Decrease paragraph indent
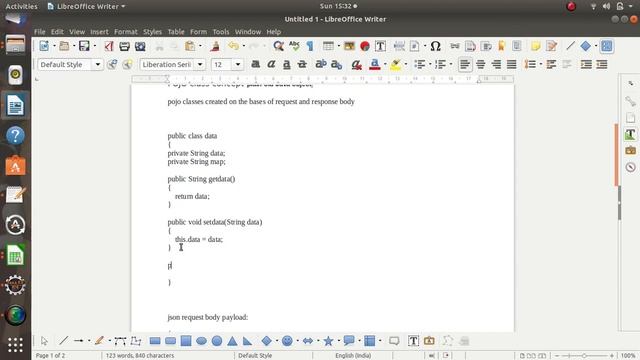This screenshot has height=360, width=640. (602, 64)
